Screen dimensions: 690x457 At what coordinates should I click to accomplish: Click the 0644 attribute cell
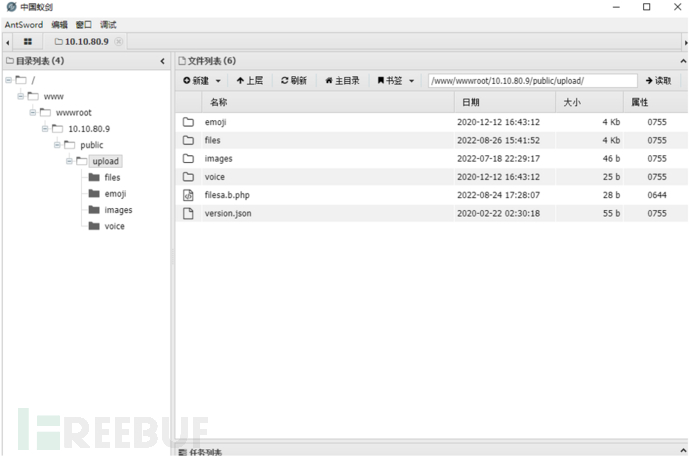tap(657, 195)
